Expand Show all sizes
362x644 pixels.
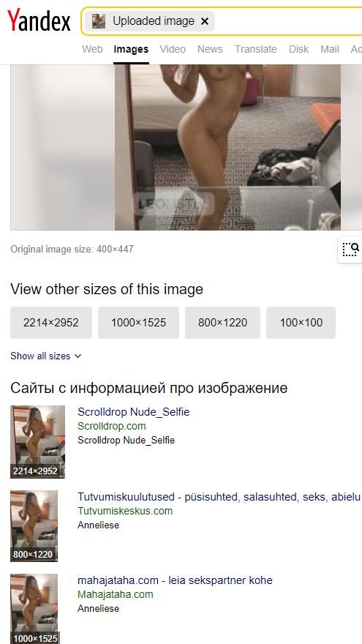pos(45,356)
